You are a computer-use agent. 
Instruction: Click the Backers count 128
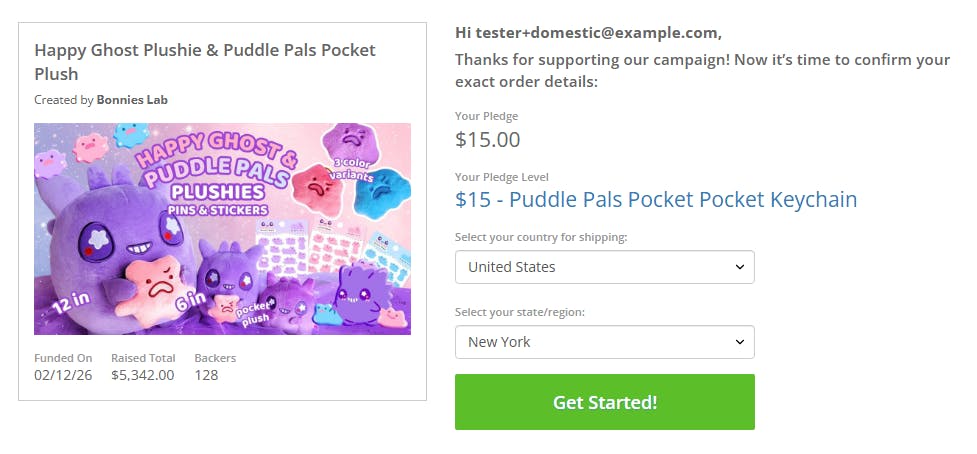tap(206, 375)
